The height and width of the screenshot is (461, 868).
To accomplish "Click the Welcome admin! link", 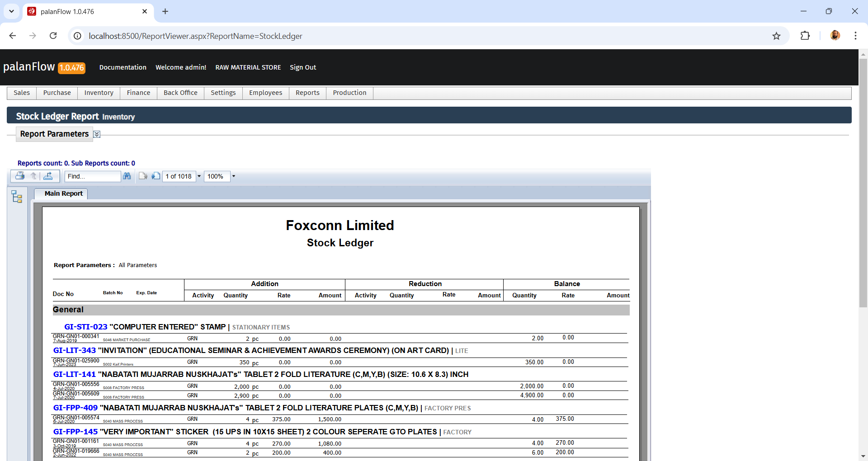I will (181, 67).
